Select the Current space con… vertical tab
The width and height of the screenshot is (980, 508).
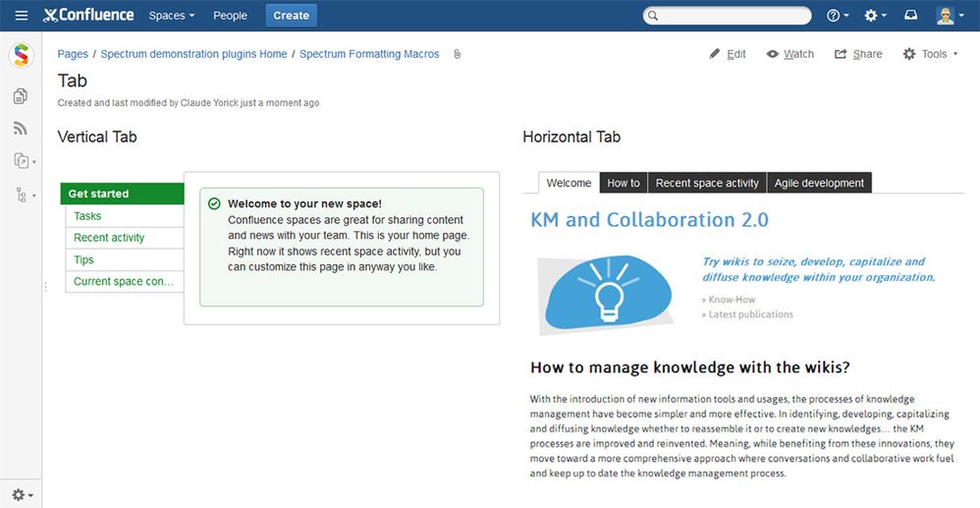coord(125,282)
